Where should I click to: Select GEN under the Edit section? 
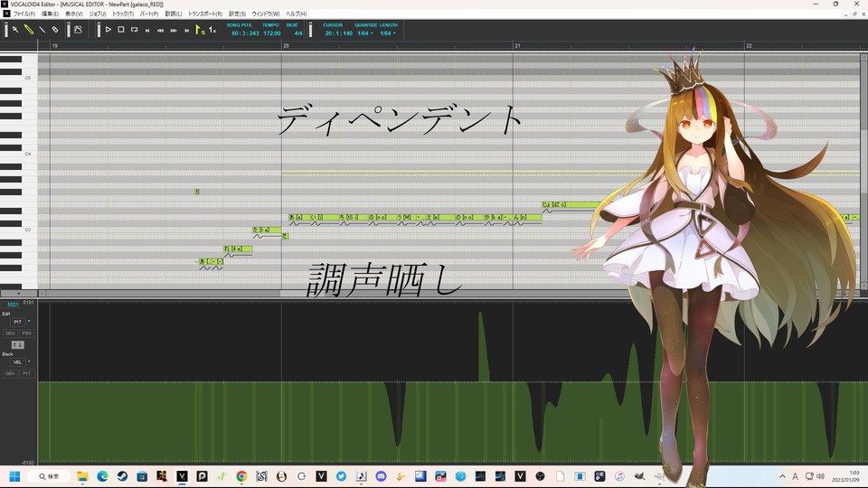pos(10,333)
